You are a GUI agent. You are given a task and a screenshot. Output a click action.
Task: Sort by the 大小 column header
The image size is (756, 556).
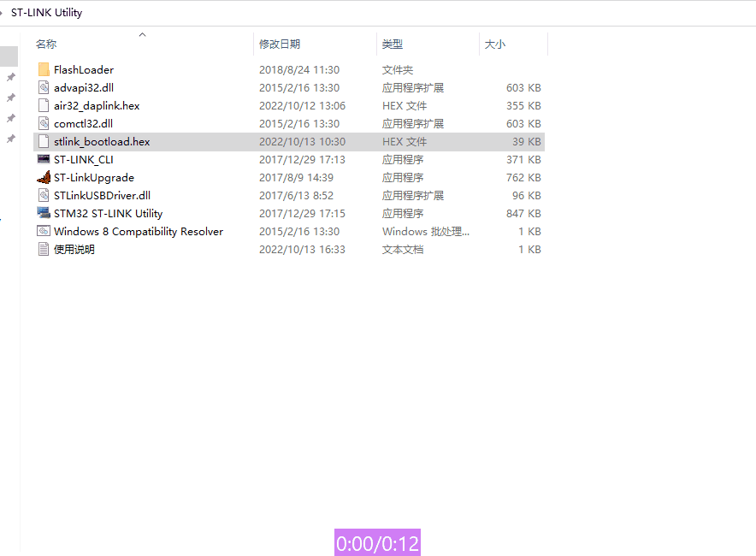[x=494, y=44]
